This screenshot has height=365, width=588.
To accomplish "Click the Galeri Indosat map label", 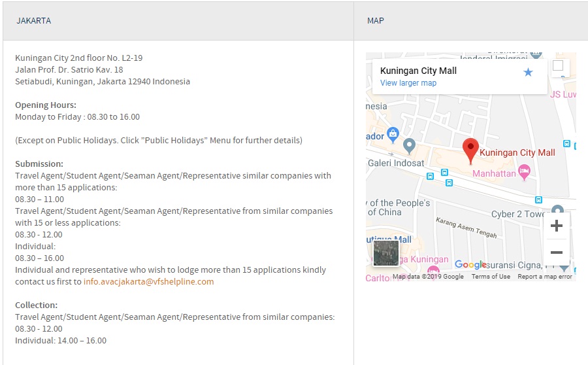I will [x=396, y=163].
